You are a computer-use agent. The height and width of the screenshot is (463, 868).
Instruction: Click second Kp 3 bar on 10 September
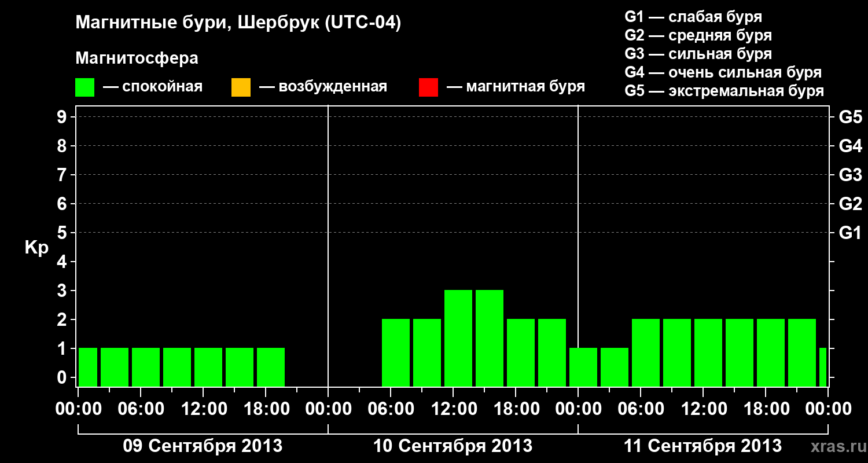point(490,338)
